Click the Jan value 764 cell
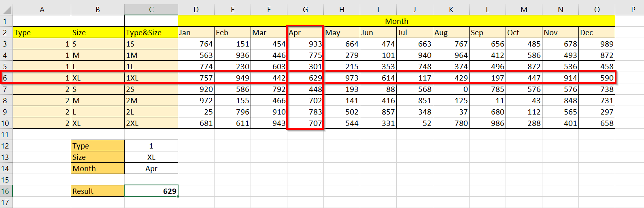The width and height of the screenshot is (644, 208). pos(196,44)
